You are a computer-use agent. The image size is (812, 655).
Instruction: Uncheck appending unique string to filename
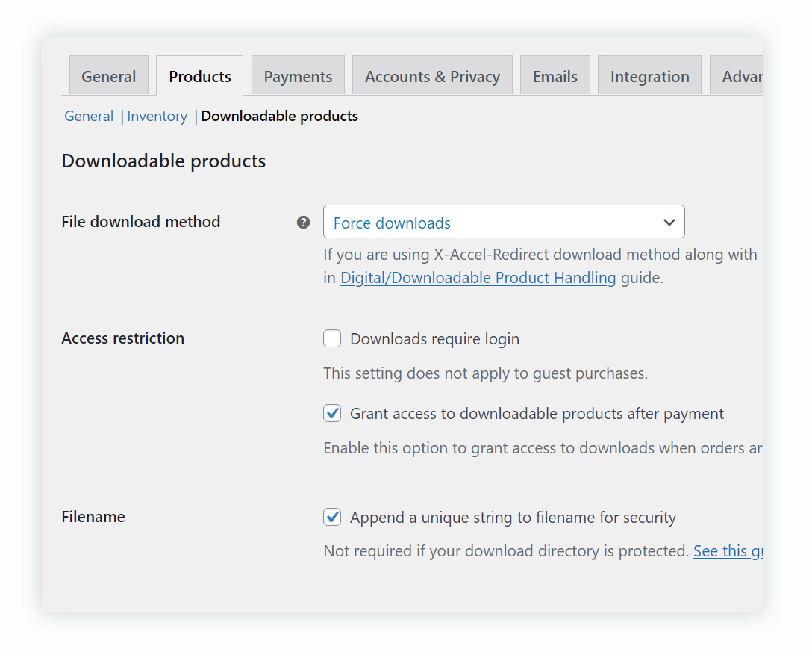pos(331,517)
